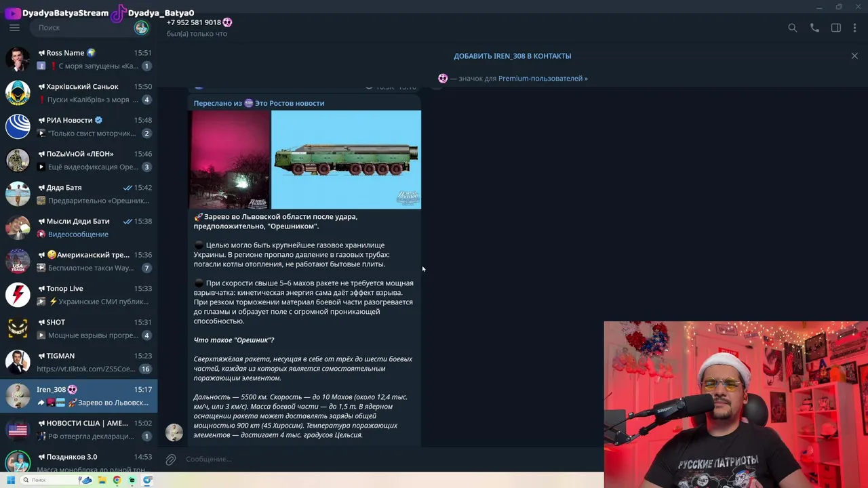Screen dimensions: 868x488
Task: Click the ПоZыVнОЙ «ЛЕОН» channel avatar
Action: coord(18,160)
